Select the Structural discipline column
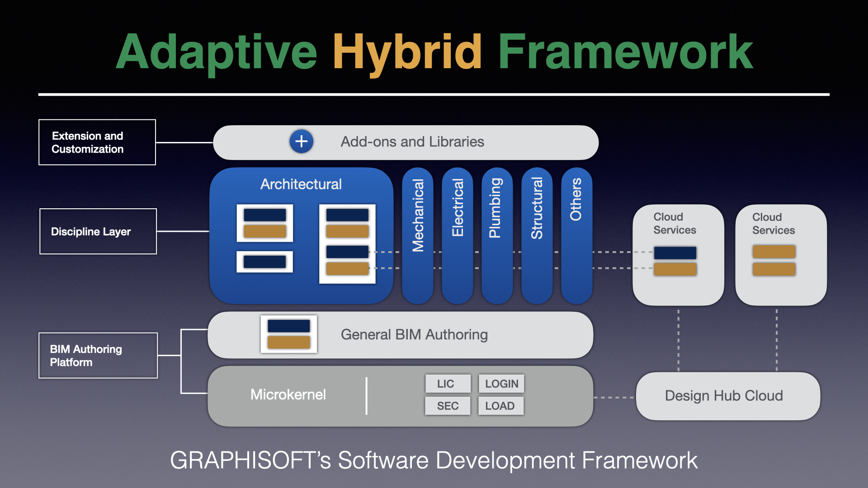Viewport: 868px width, 488px height. pos(537,235)
